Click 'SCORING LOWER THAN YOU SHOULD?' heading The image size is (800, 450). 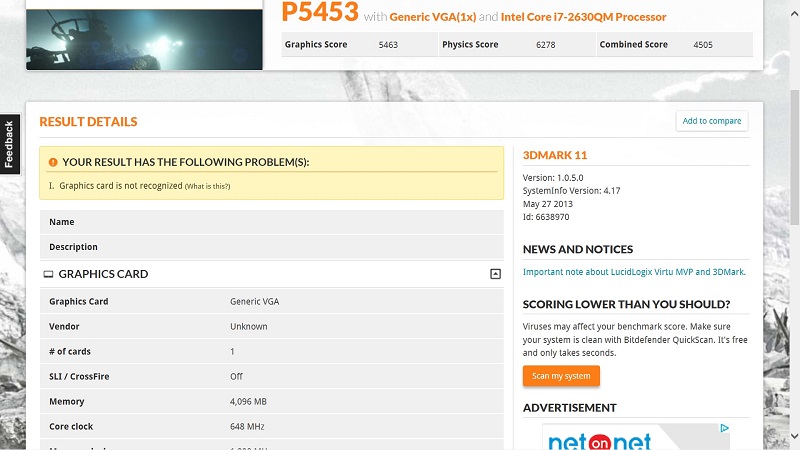coord(627,305)
